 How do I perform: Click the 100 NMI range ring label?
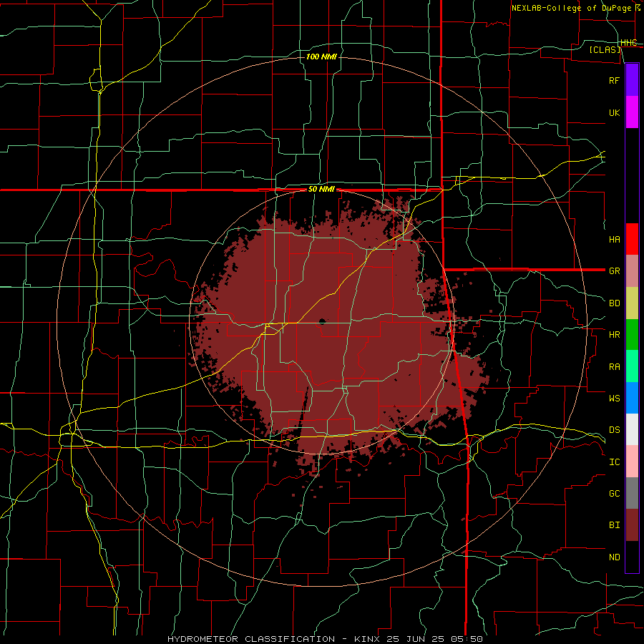(x=321, y=57)
